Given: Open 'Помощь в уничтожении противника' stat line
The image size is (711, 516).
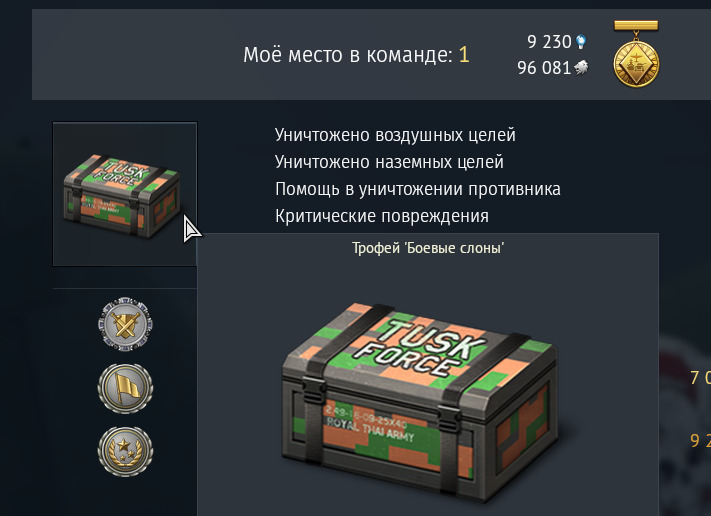Looking at the screenshot, I should pos(418,189).
